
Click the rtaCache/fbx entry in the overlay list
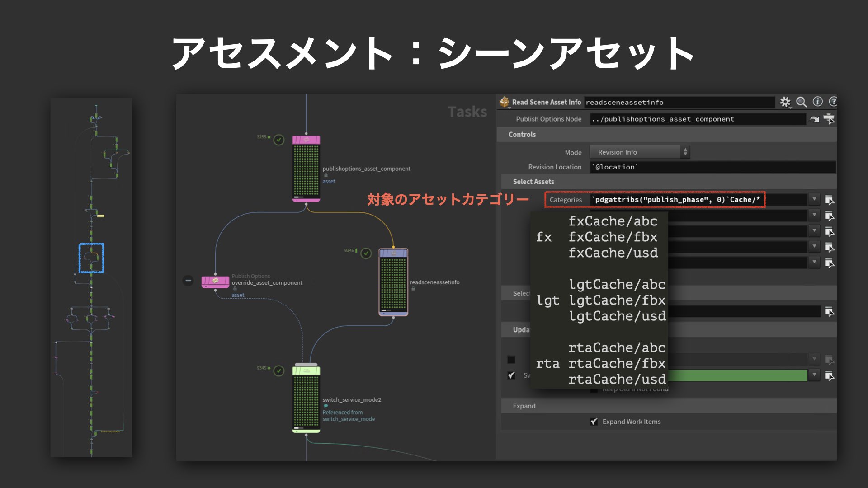[617, 364]
